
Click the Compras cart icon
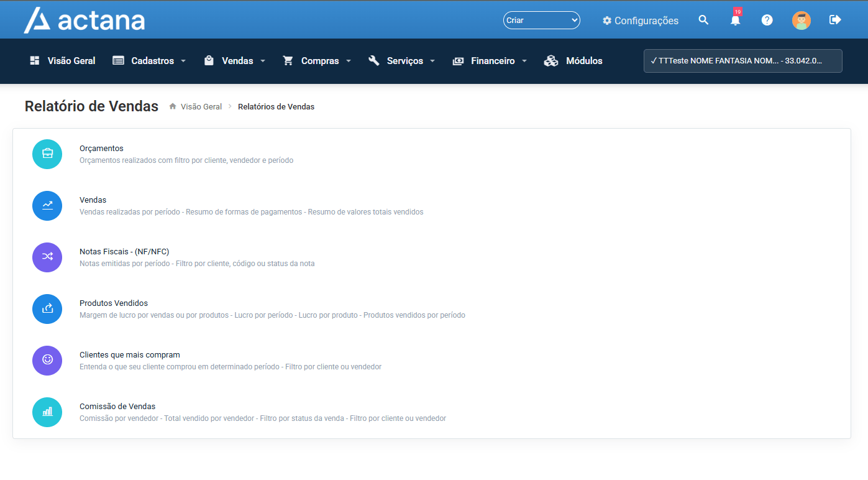(x=288, y=60)
